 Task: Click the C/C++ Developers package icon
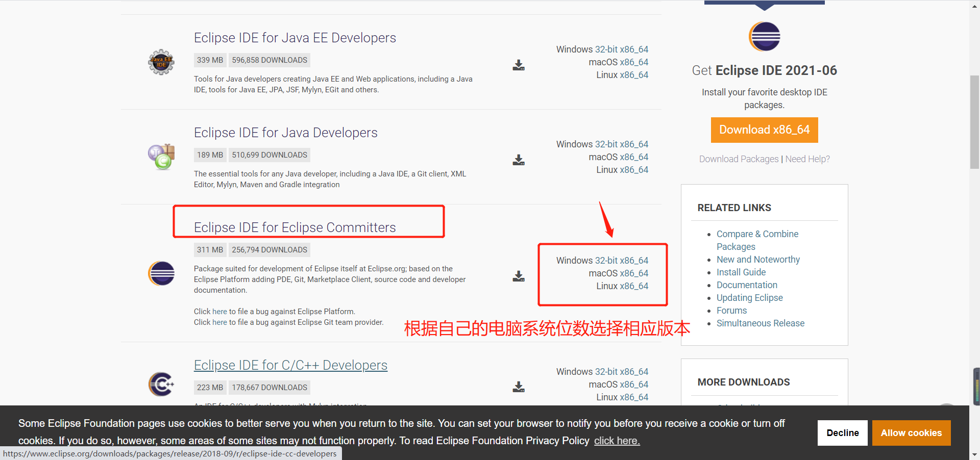coord(161,384)
